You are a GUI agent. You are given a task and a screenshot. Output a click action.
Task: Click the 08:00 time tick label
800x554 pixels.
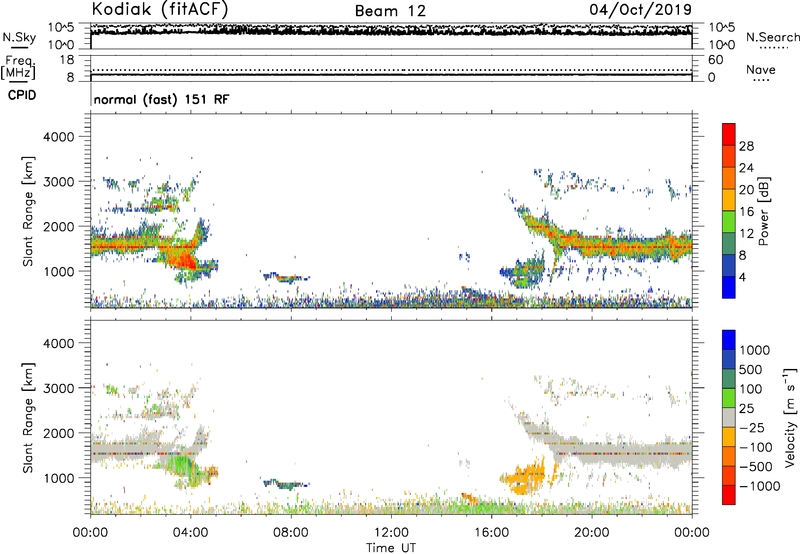pyautogui.click(x=291, y=533)
